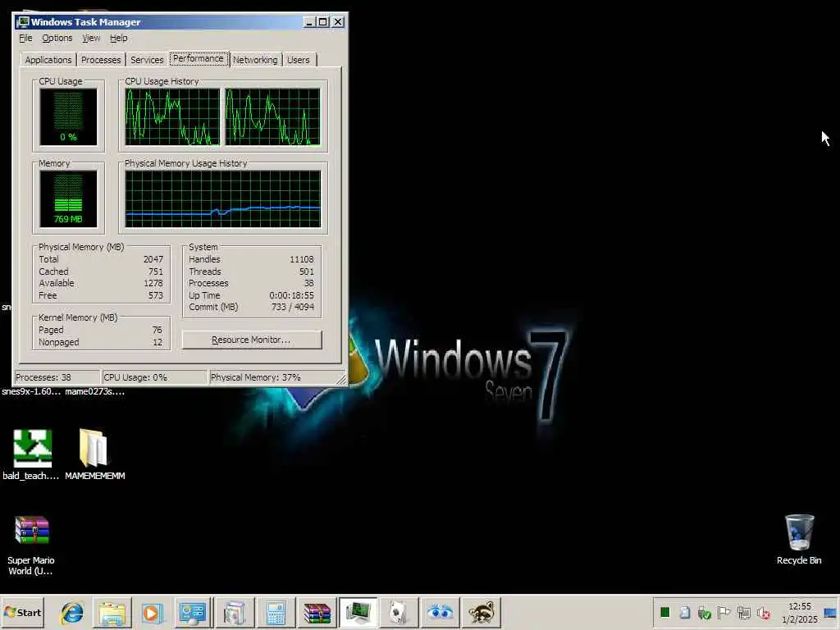The height and width of the screenshot is (630, 840).
Task: Click the window resize grip corner
Action: coord(341,380)
